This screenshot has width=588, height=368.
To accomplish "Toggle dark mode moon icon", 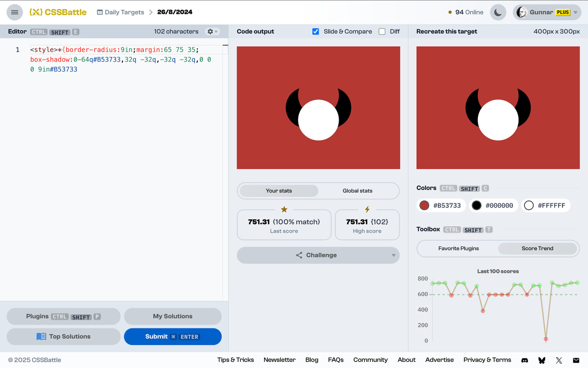I will (x=498, y=12).
